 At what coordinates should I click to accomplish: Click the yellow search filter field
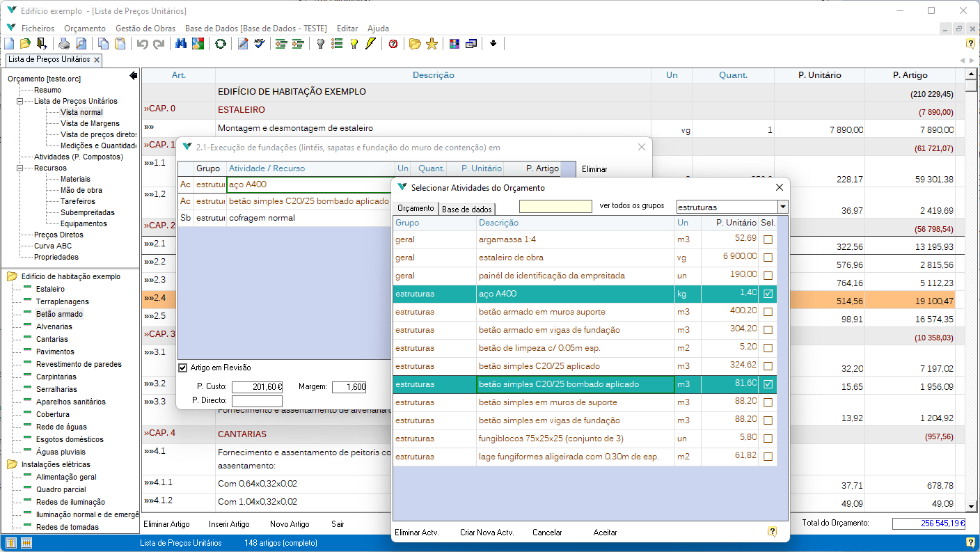555,207
